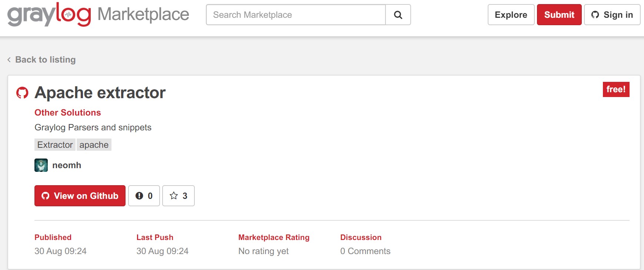Click the Apache extractor title
The width and height of the screenshot is (644, 270).
click(x=100, y=93)
